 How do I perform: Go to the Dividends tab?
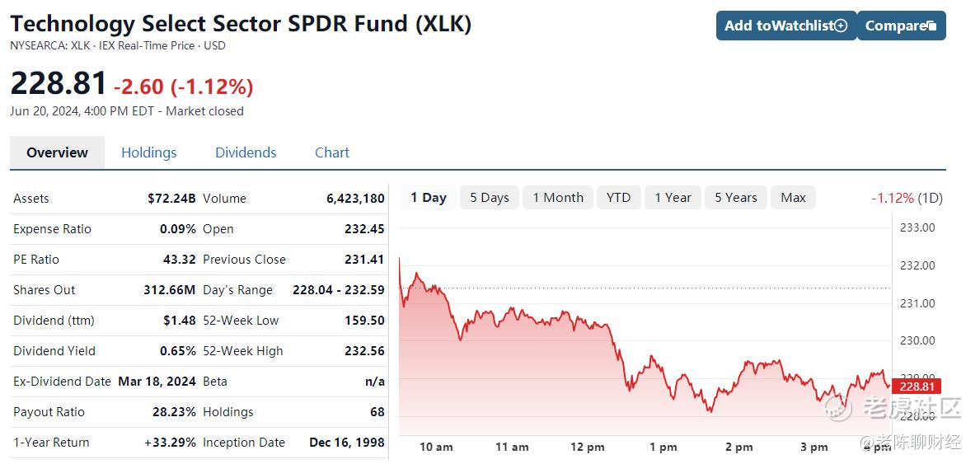pyautogui.click(x=246, y=152)
